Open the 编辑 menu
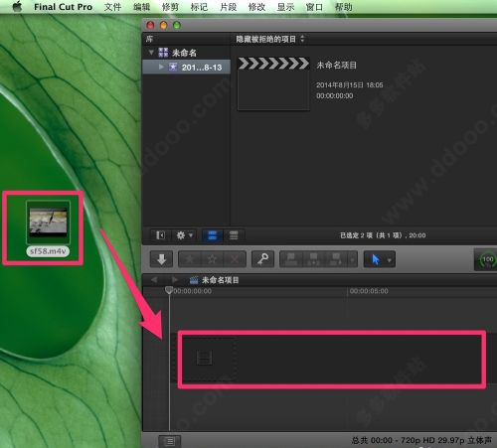This screenshot has height=448, width=497. (x=141, y=7)
